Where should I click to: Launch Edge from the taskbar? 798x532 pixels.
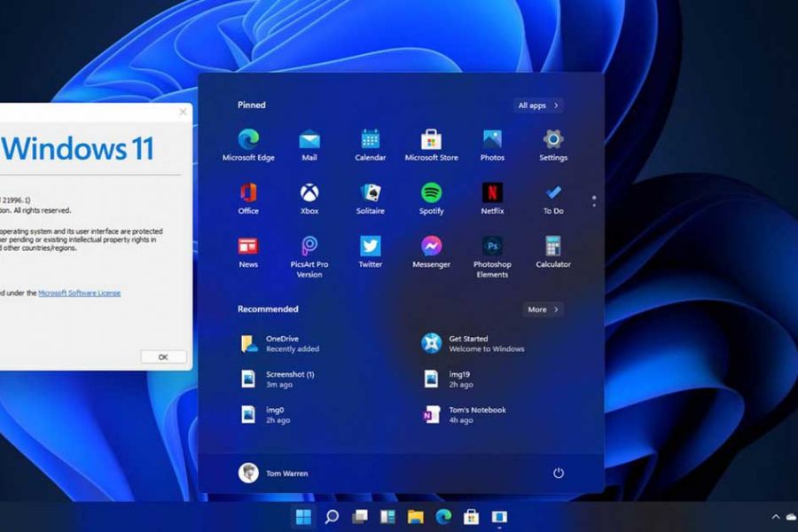[443, 517]
